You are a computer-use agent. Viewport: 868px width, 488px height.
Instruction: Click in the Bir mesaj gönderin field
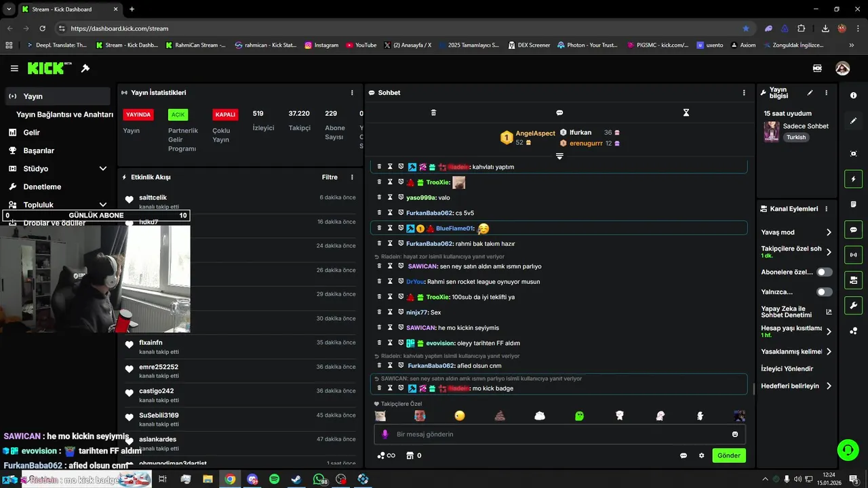click(x=560, y=434)
